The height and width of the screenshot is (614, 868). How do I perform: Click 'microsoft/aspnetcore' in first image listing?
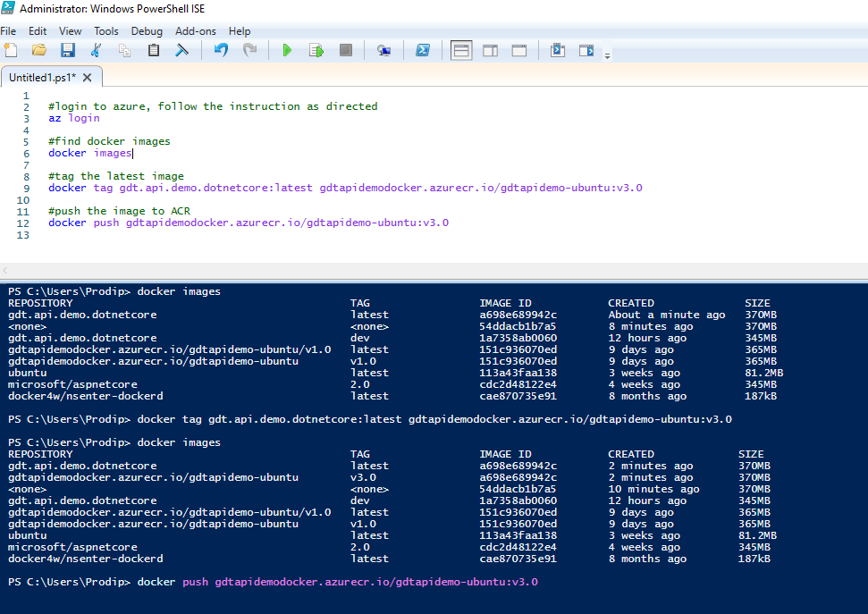72,384
